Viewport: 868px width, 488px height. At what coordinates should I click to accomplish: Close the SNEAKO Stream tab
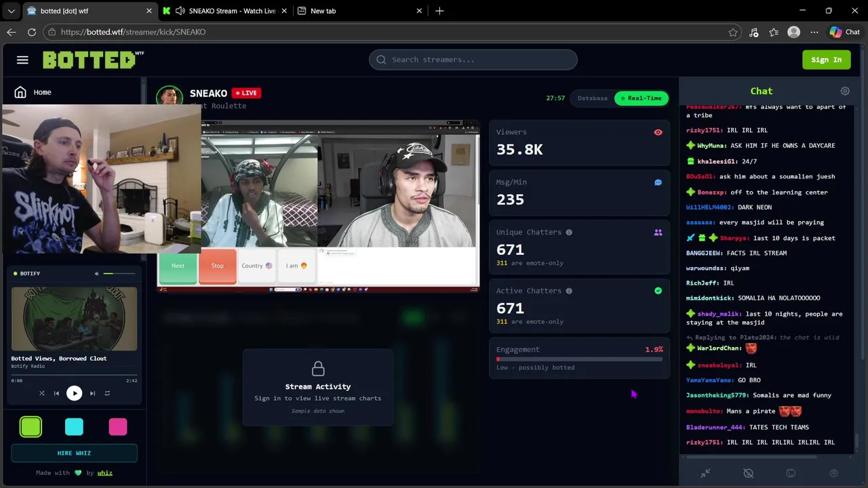click(284, 11)
